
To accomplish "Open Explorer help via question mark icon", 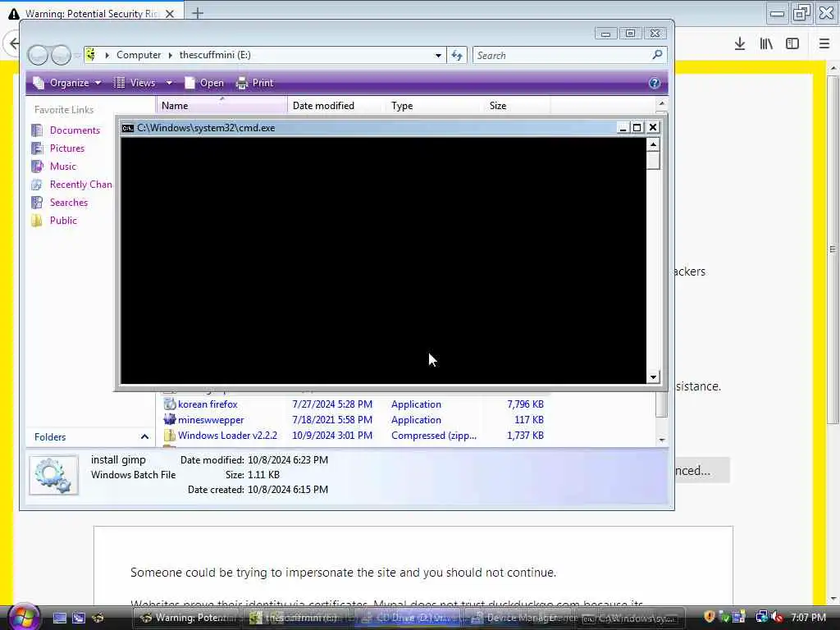I will (654, 83).
